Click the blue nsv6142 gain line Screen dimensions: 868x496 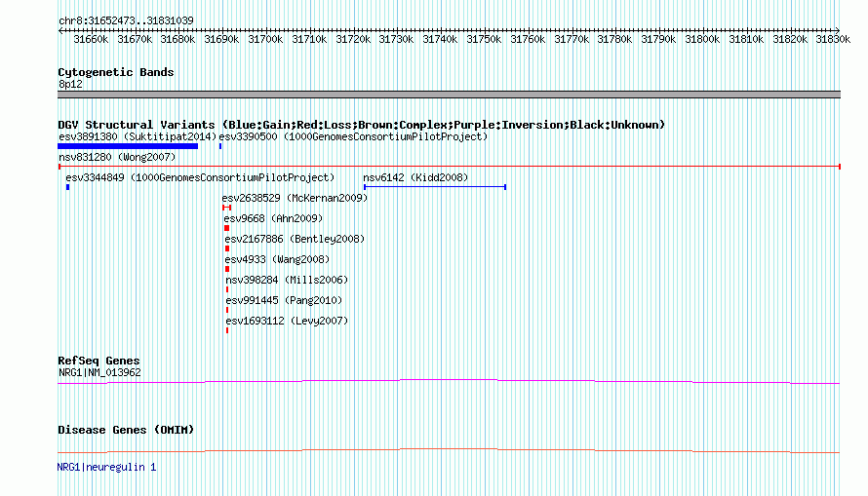(435, 187)
